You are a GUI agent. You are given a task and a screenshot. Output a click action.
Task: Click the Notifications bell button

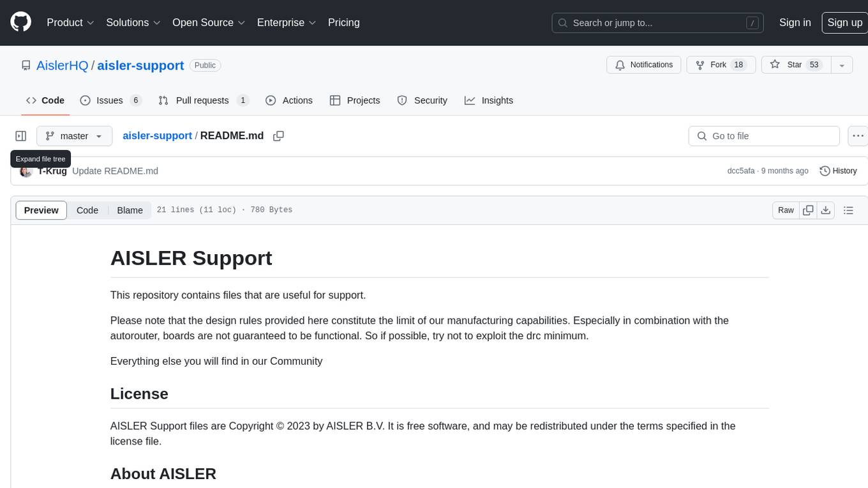click(644, 65)
